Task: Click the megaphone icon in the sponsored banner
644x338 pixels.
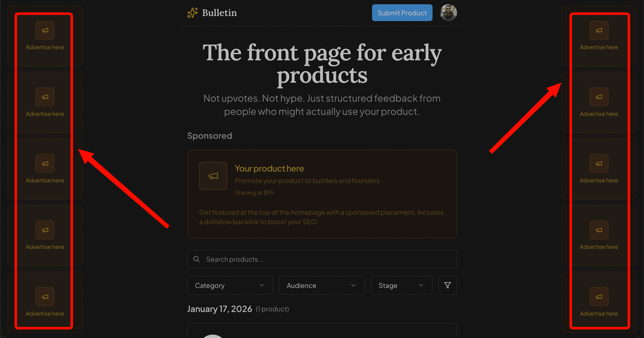Action: pos(213,175)
